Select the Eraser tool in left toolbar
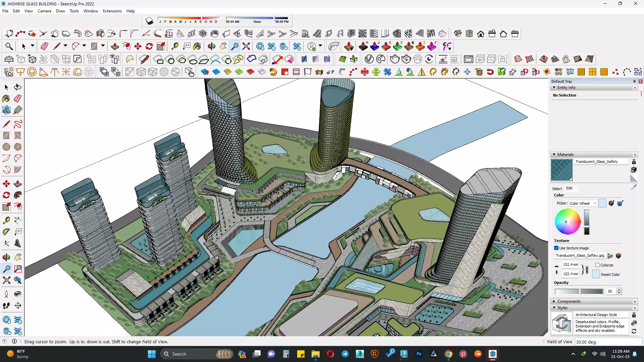Image resolution: width=644 pixels, height=362 pixels. [18, 99]
